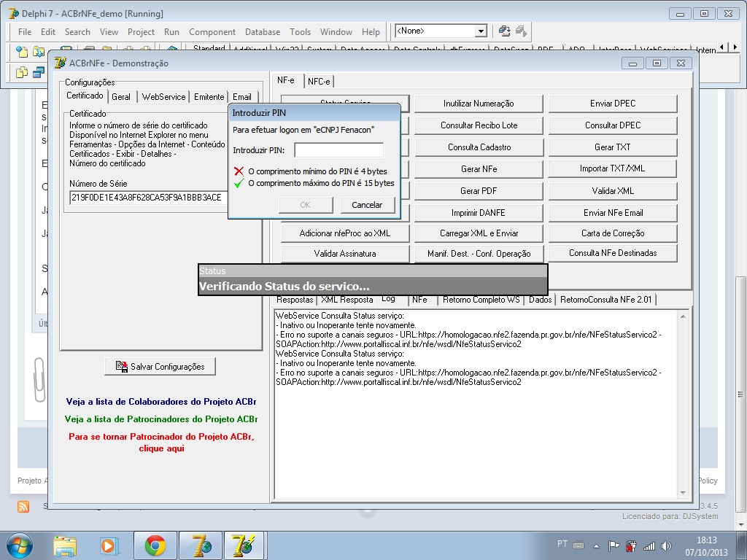747x560 pixels.
Task: Click the safely remove hardware tray icon
Action: click(631, 545)
